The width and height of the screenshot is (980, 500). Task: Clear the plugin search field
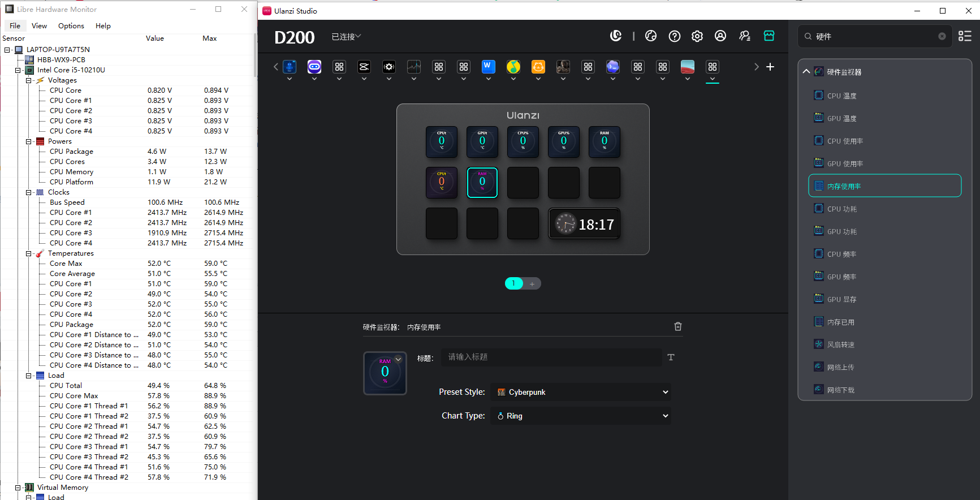(x=942, y=36)
